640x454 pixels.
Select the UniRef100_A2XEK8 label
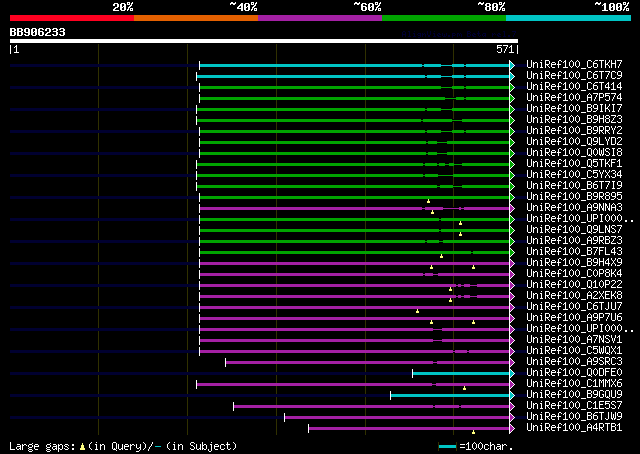574,296
